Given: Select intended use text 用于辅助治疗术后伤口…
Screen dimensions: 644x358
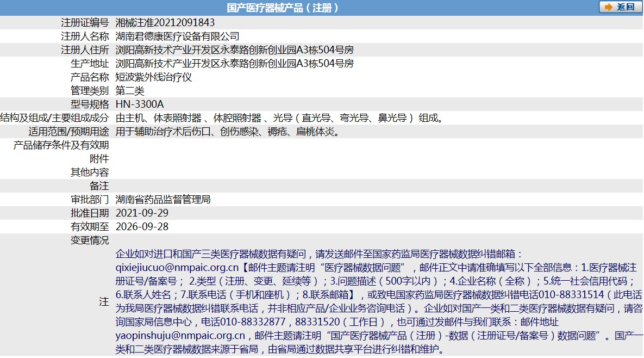Looking at the screenshot, I should click(228, 132).
